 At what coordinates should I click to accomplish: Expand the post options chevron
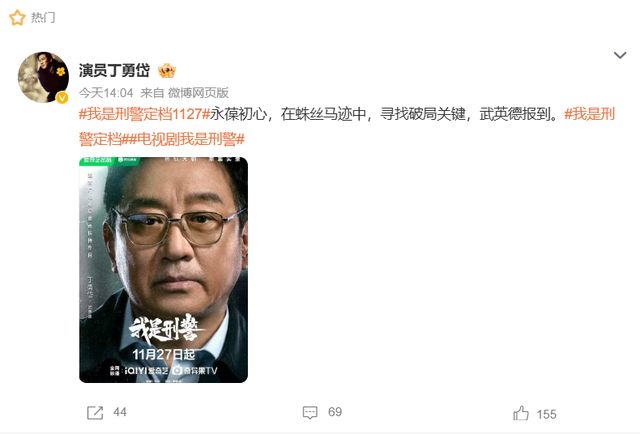pyautogui.click(x=620, y=55)
